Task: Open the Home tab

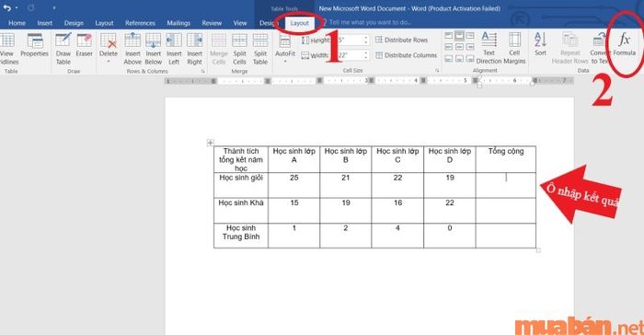Action: coord(17,23)
